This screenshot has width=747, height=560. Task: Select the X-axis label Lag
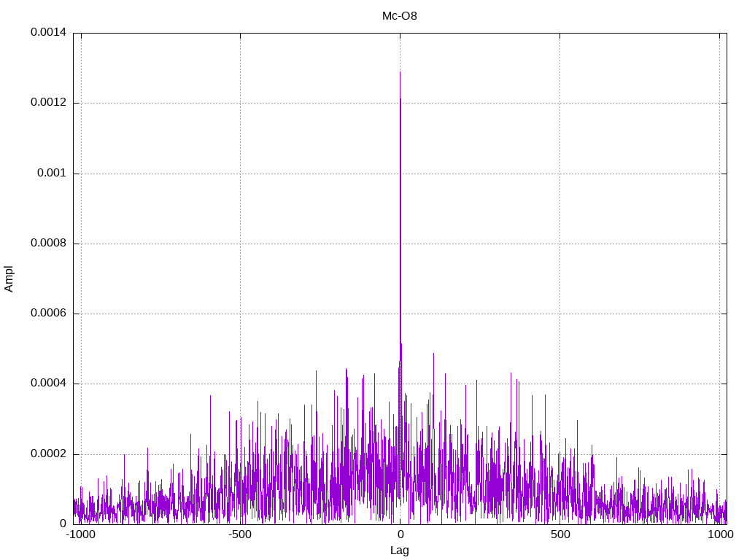coord(399,551)
